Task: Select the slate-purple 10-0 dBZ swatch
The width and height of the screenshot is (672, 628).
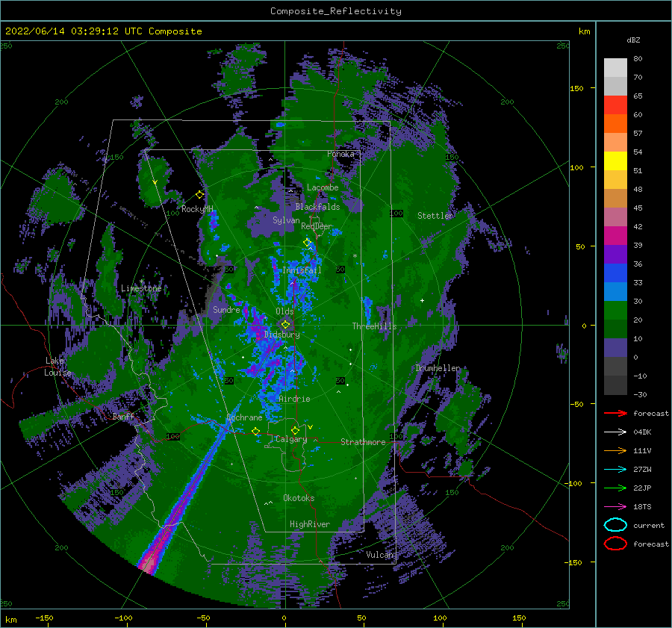Action: 615,348
